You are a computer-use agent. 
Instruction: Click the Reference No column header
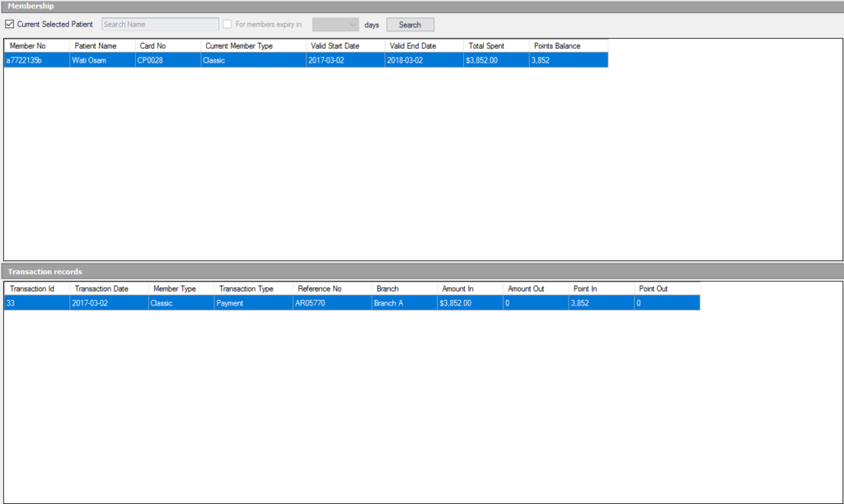tap(332, 289)
